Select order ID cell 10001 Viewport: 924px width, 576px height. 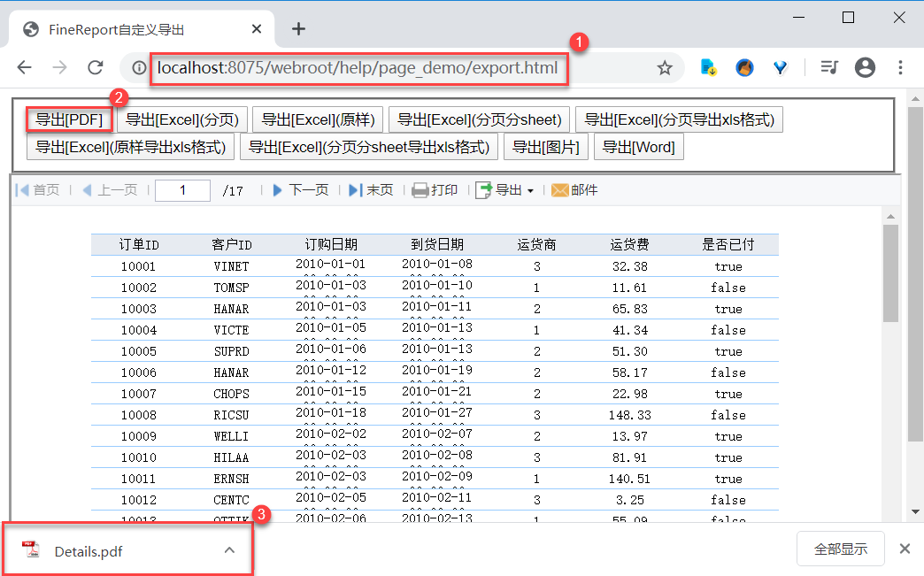tap(138, 266)
